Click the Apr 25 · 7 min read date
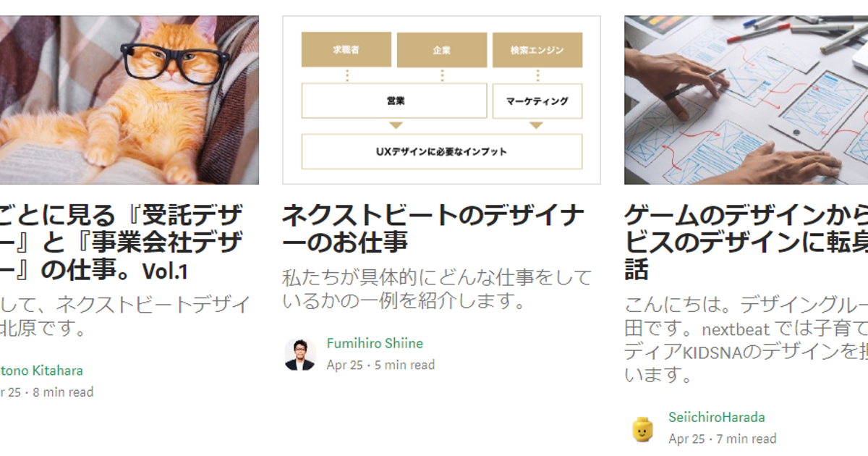 [723, 439]
